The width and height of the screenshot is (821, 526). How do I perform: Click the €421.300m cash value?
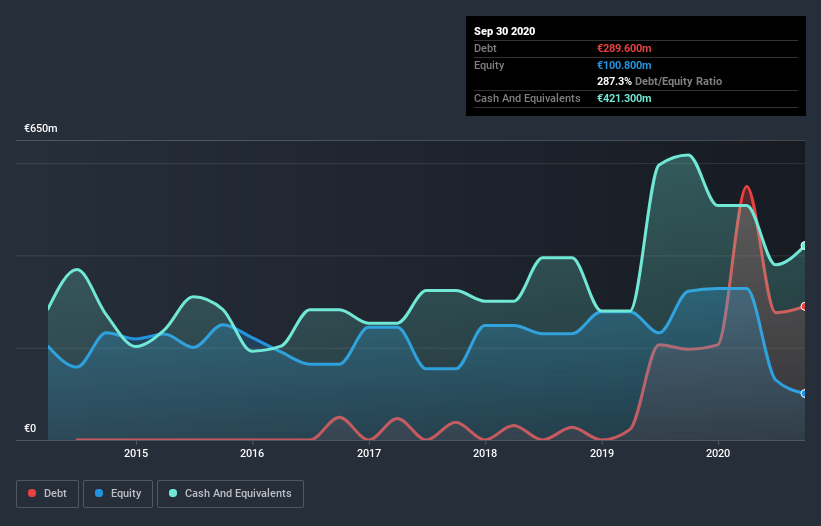tap(624, 98)
